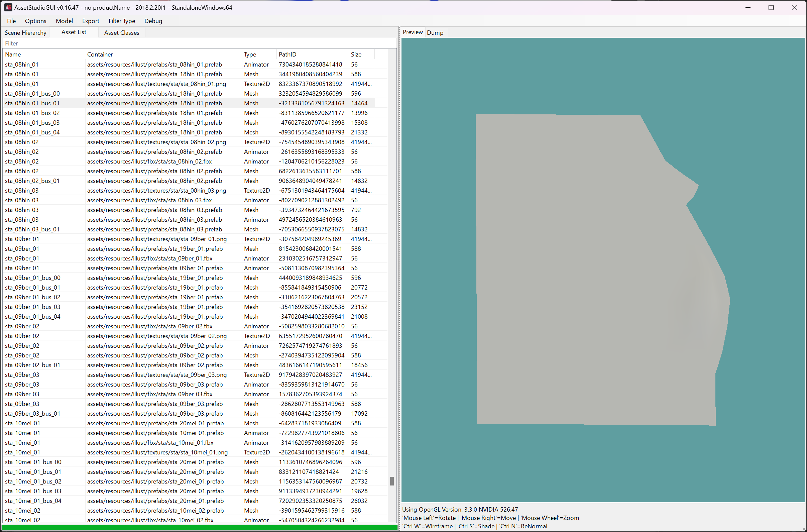Click the asset list vertical scrollbar thumb
The image size is (807, 532).
[392, 481]
